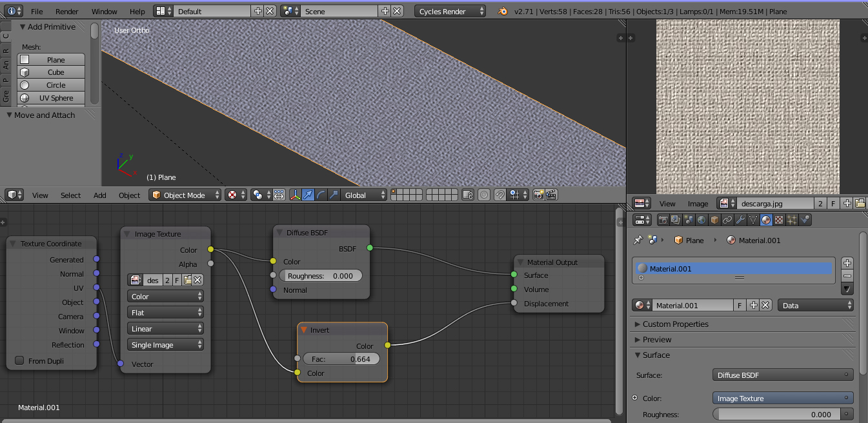Screen dimensions: 868x423
Task: Click the unlink X icon in Image Texture node
Action: tap(198, 280)
